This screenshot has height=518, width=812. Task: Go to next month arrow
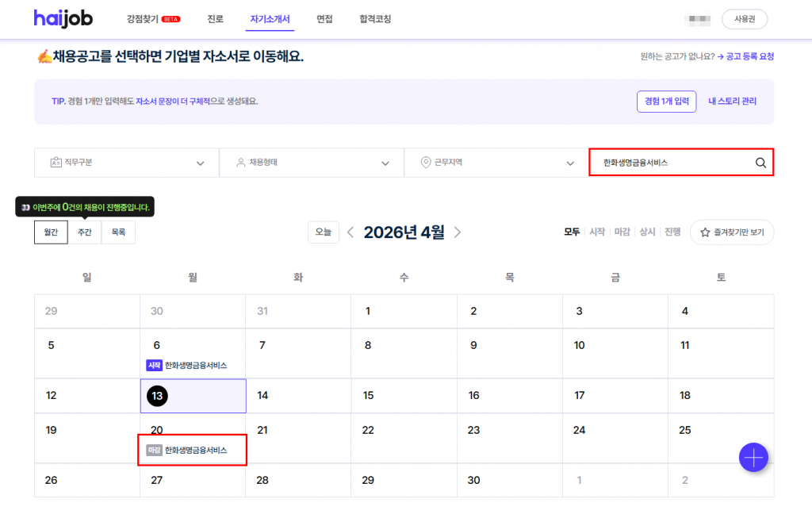(458, 232)
